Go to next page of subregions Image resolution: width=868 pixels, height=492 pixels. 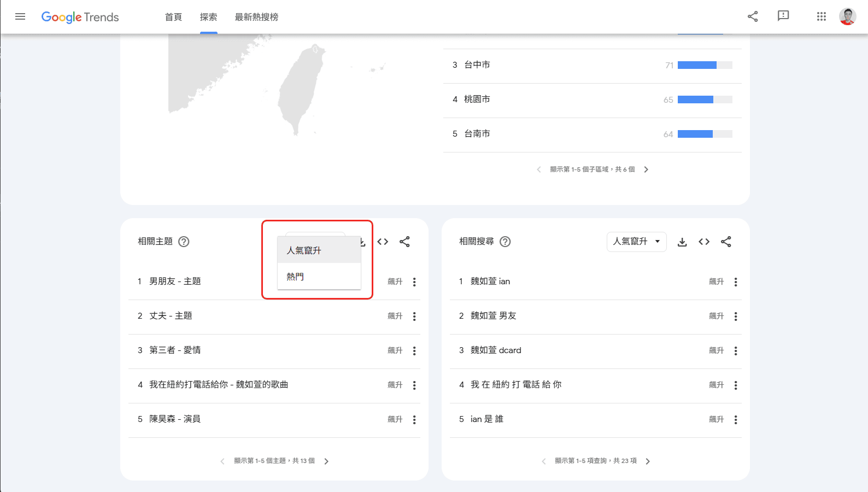pyautogui.click(x=646, y=169)
